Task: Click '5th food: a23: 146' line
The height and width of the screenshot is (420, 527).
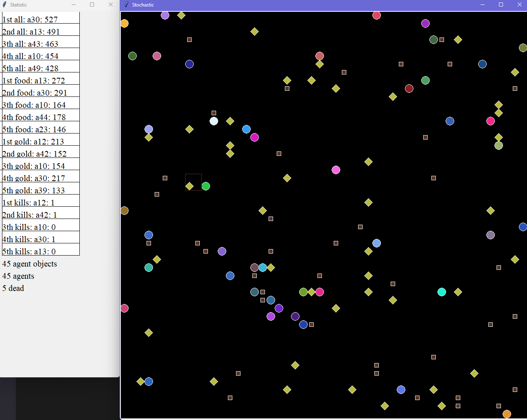Action: tap(41, 127)
